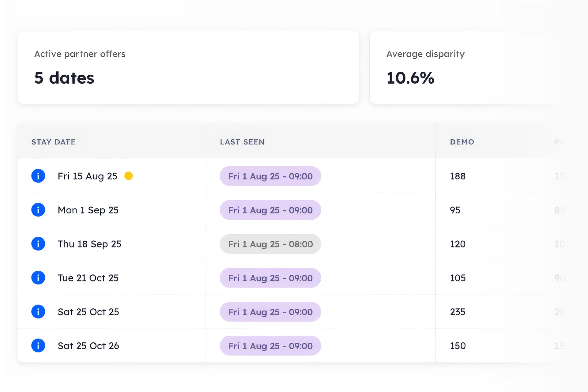Click demo value 235
This screenshot has width=588, height=392.
pyautogui.click(x=458, y=312)
